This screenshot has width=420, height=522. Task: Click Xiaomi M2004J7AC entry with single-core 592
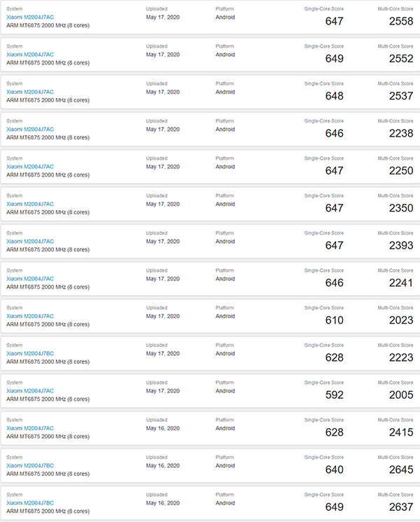point(30,391)
